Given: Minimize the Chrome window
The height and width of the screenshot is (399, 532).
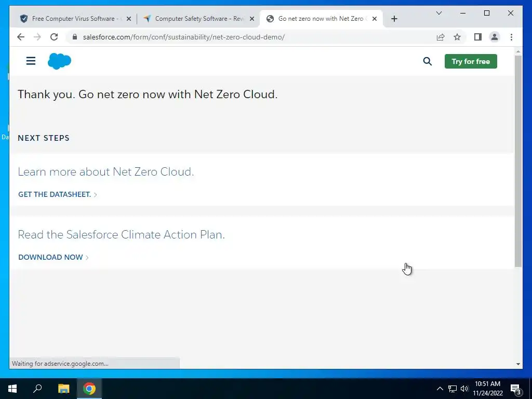Looking at the screenshot, I should [x=463, y=13].
